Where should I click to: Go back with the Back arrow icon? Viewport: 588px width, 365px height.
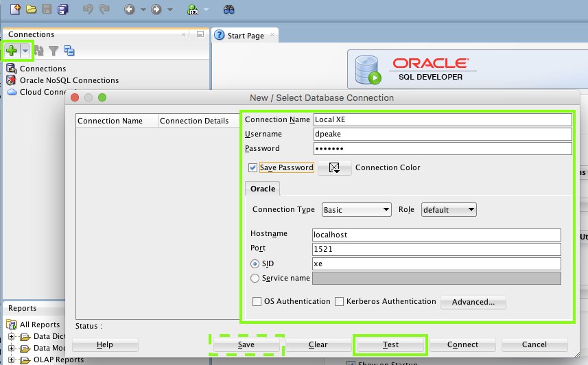pos(130,9)
